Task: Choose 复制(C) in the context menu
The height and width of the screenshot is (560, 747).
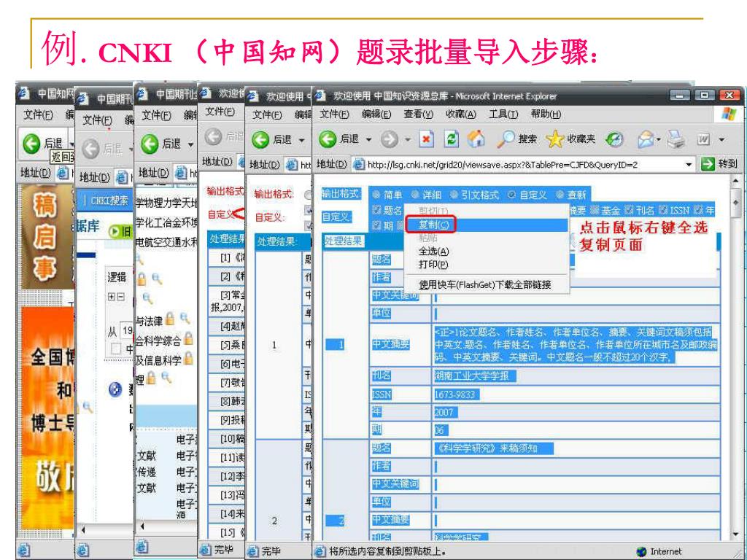Action: (x=487, y=225)
